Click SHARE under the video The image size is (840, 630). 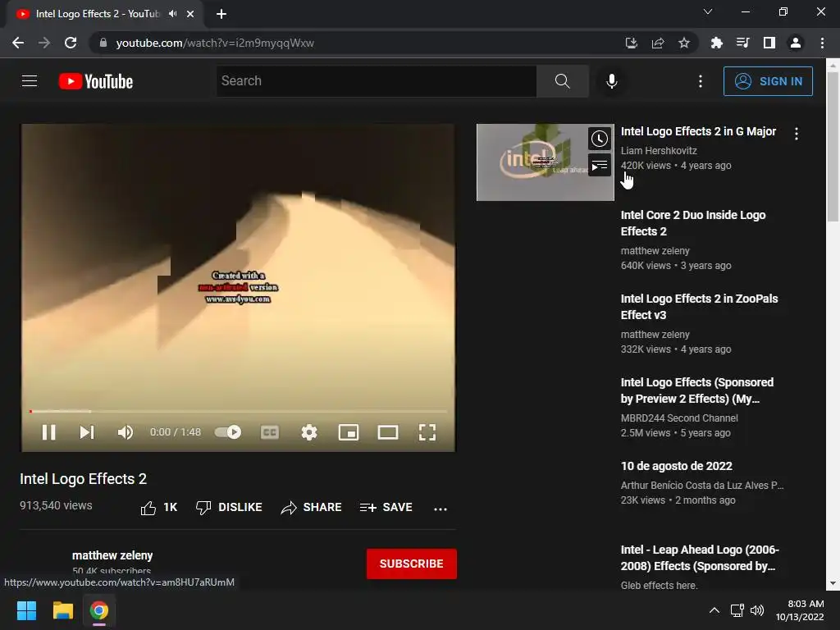click(x=311, y=507)
